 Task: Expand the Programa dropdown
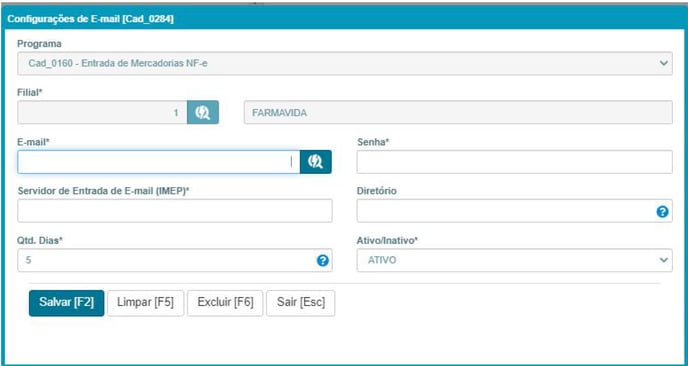click(345, 63)
